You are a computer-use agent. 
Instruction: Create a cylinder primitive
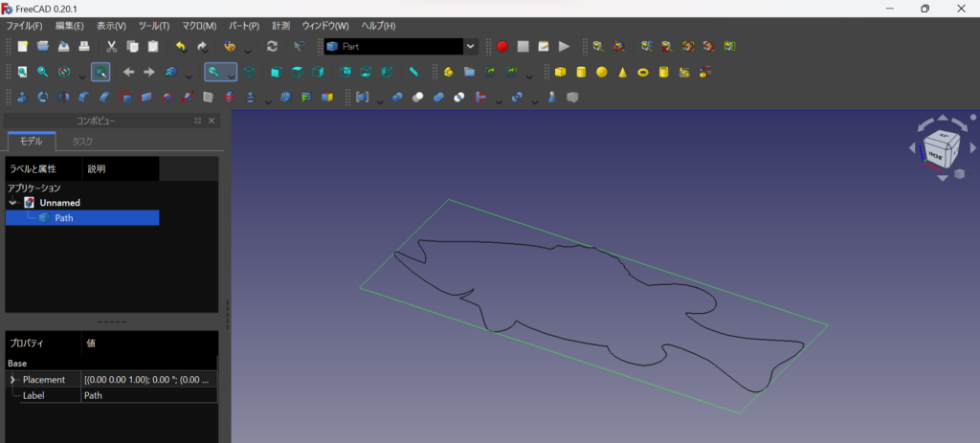(x=581, y=73)
